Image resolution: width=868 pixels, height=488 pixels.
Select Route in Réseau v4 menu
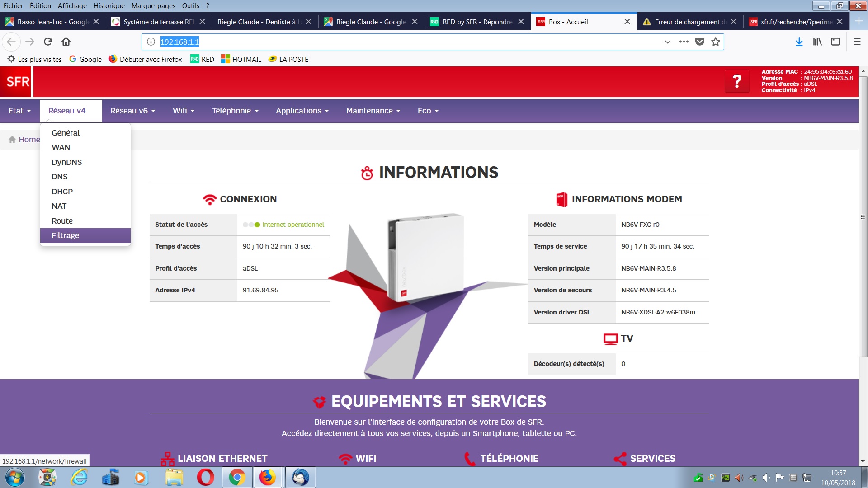85,221
